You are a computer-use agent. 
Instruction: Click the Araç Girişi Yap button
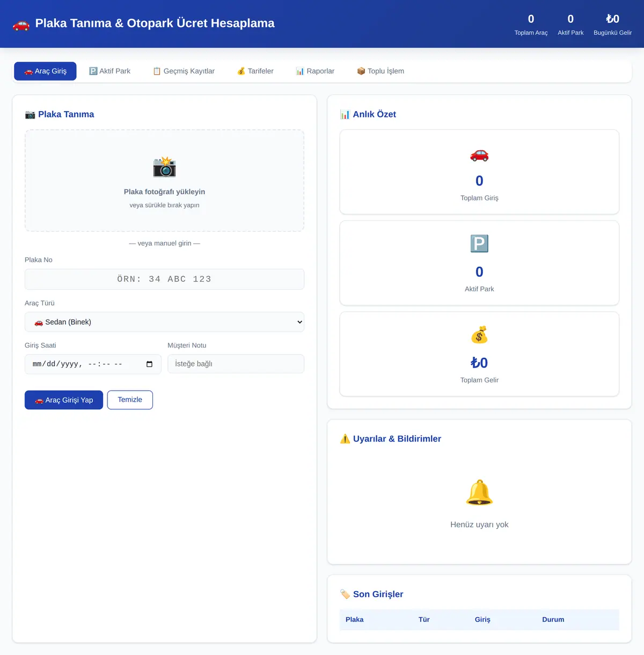(x=64, y=400)
